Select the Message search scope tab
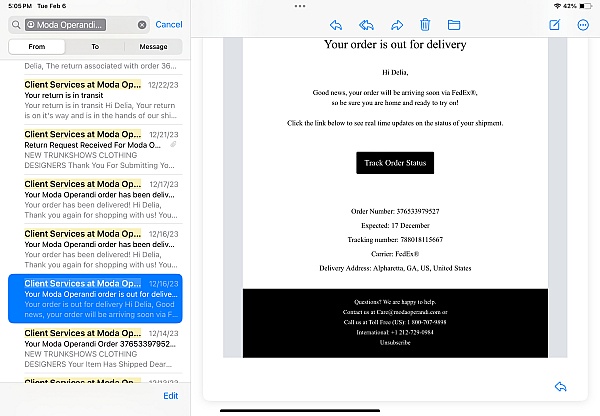This screenshot has width=600, height=416. [x=153, y=46]
